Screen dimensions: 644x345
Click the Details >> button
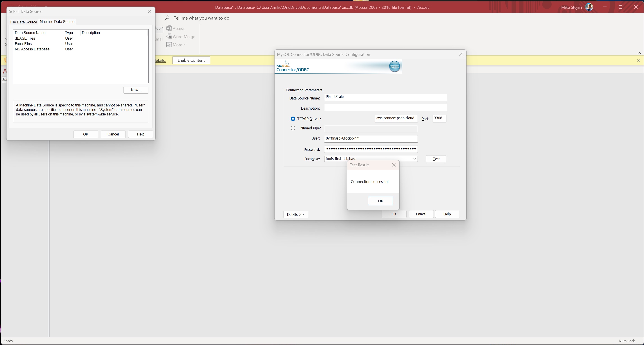point(295,214)
